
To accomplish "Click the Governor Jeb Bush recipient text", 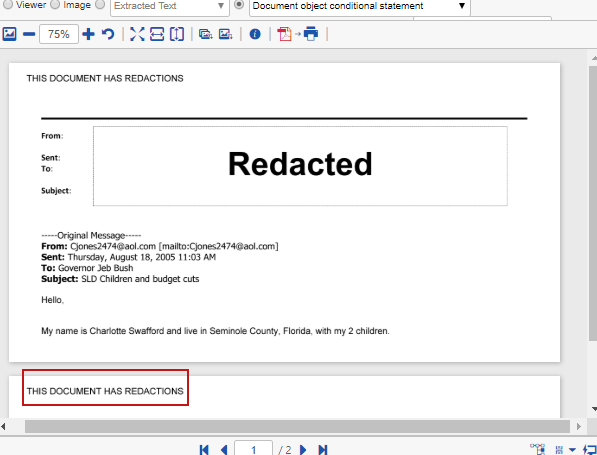I will pos(96,268).
